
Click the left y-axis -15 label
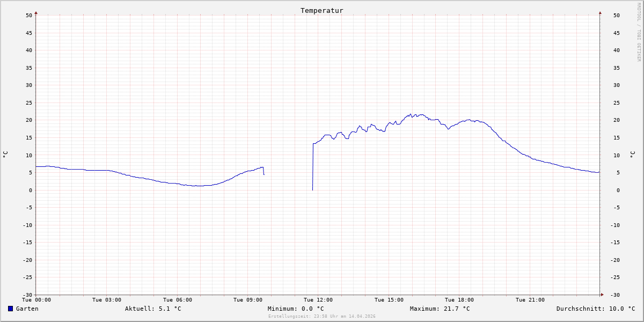click(x=27, y=242)
